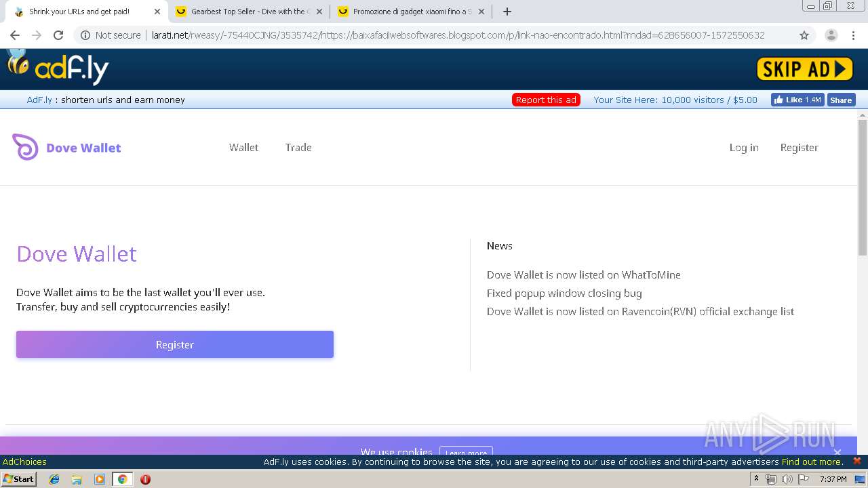Click the purple Register button

coord(175,344)
